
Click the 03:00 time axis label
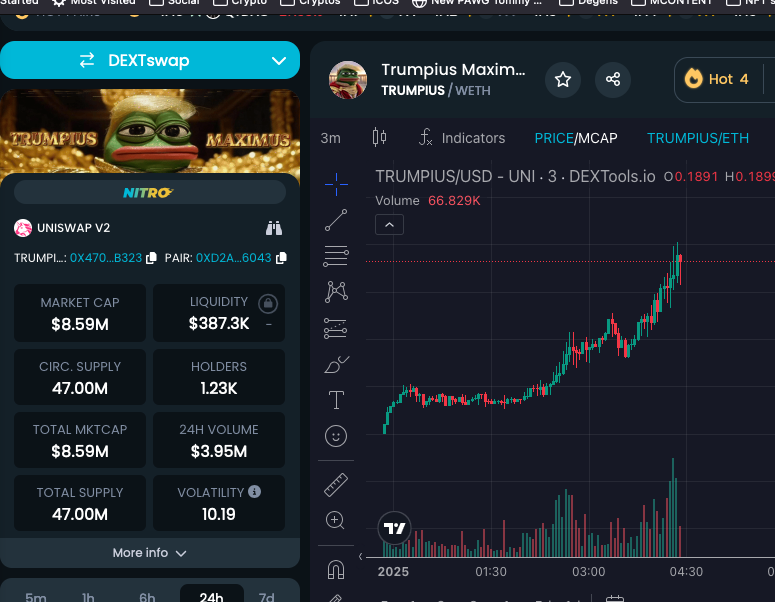coord(589,572)
